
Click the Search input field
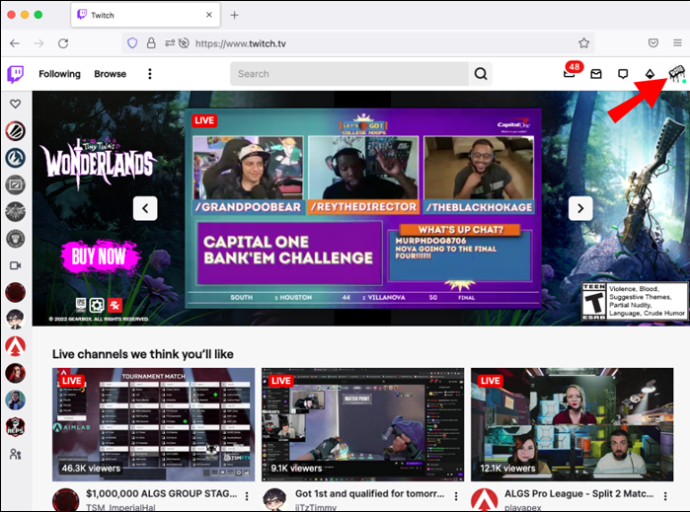(349, 74)
